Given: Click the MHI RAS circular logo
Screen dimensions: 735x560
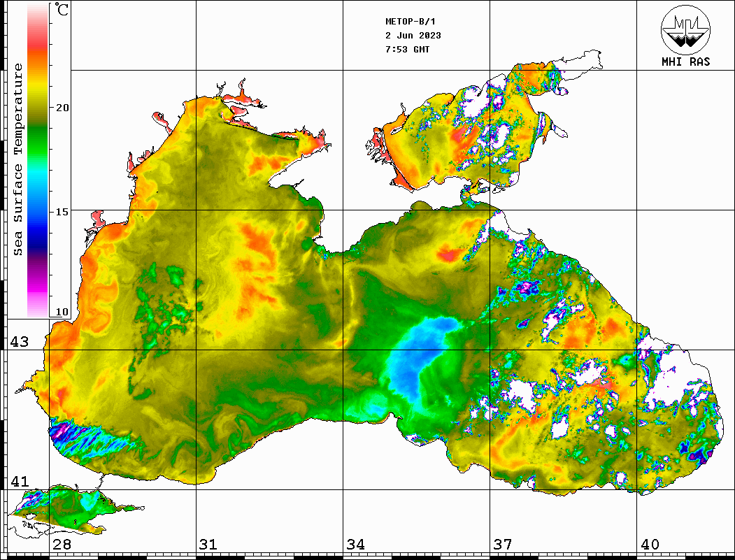Looking at the screenshot, I should pos(685,29).
